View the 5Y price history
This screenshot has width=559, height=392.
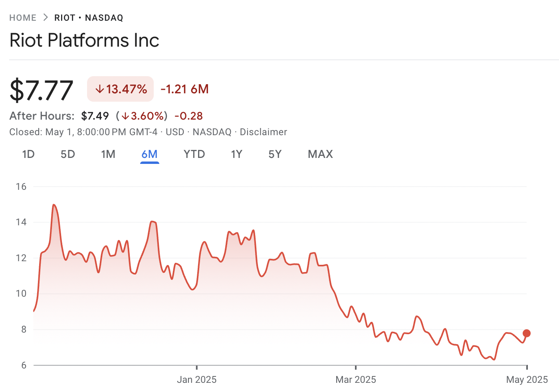(275, 154)
